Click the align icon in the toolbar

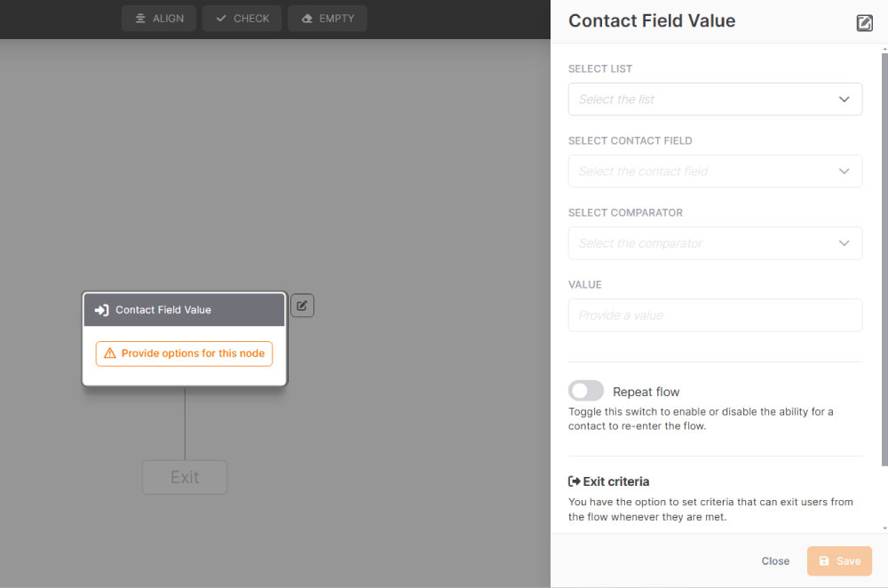point(140,19)
